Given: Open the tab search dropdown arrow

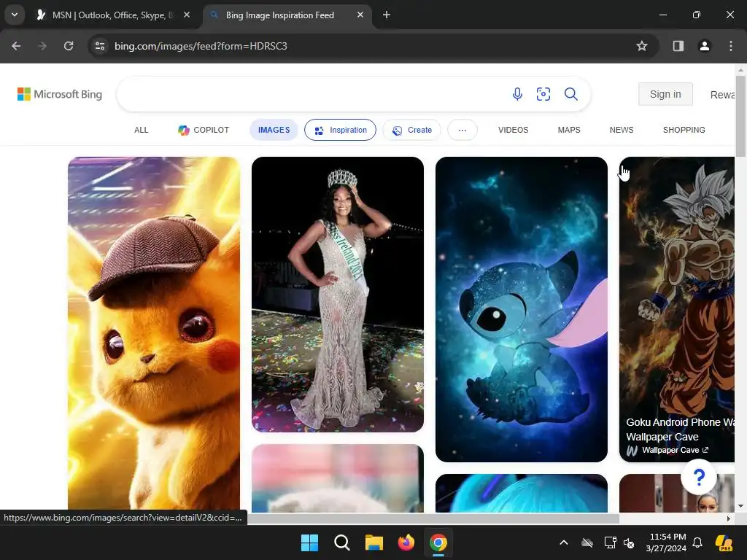Looking at the screenshot, I should (15, 15).
